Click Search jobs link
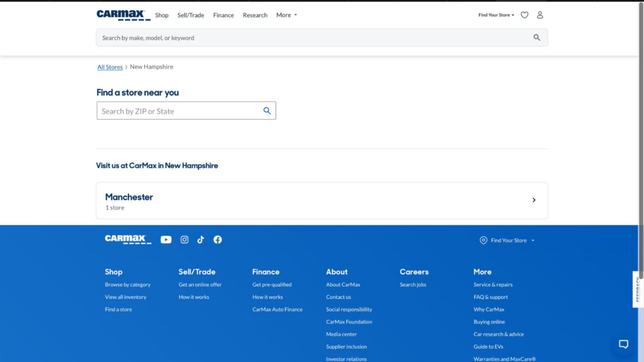Image resolution: width=644 pixels, height=362 pixels. pos(413,285)
